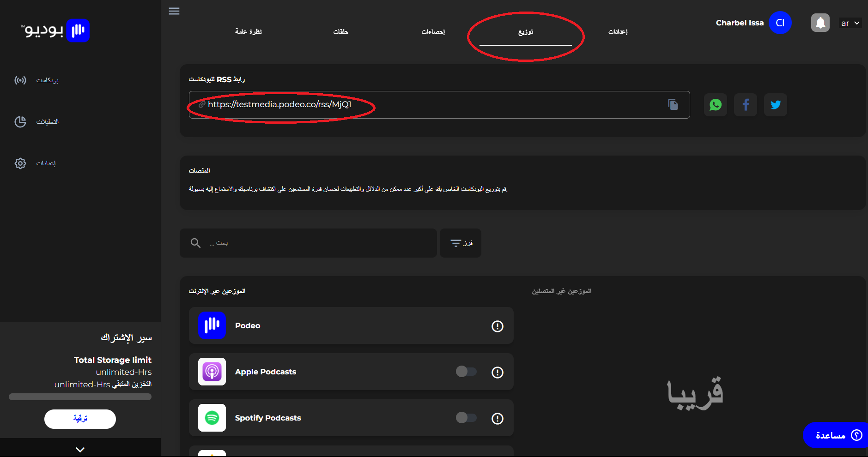868x457 pixels.
Task: Collapse sidebar bottom chevron
Action: [x=80, y=450]
